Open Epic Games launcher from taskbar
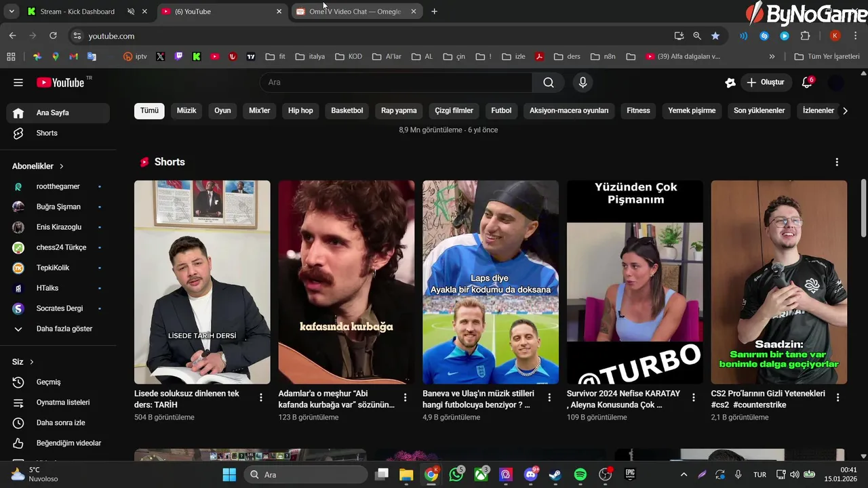Image resolution: width=868 pixels, height=488 pixels. [630, 474]
